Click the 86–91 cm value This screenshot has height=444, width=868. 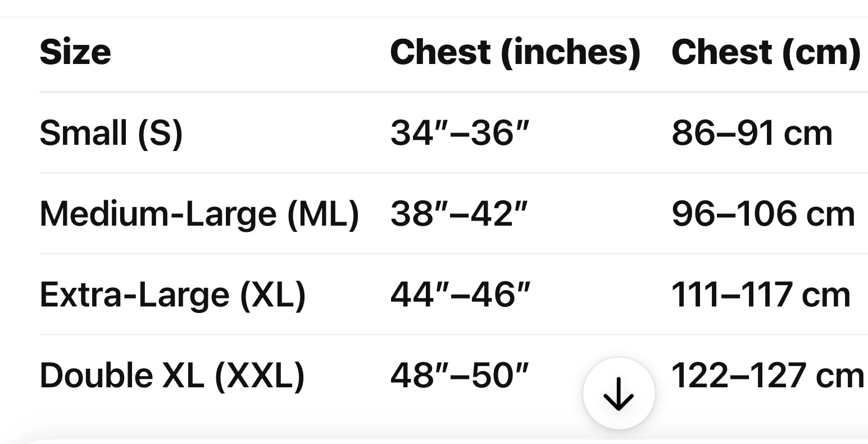click(752, 134)
